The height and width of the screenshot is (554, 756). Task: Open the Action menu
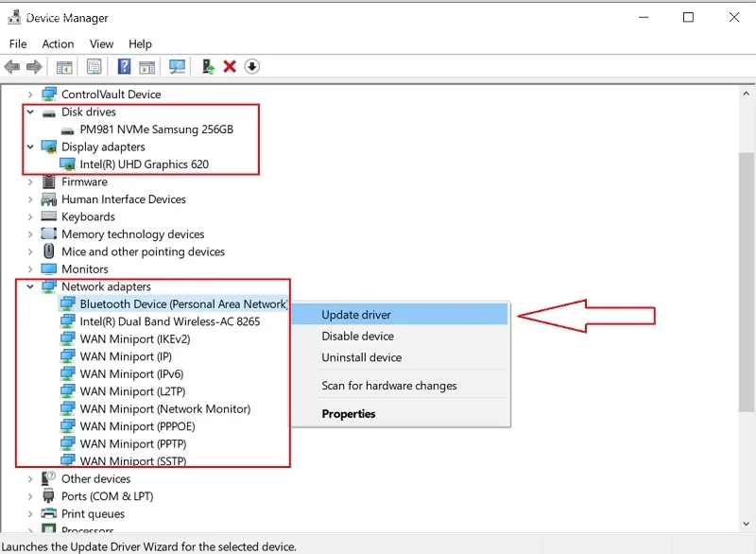pos(58,43)
